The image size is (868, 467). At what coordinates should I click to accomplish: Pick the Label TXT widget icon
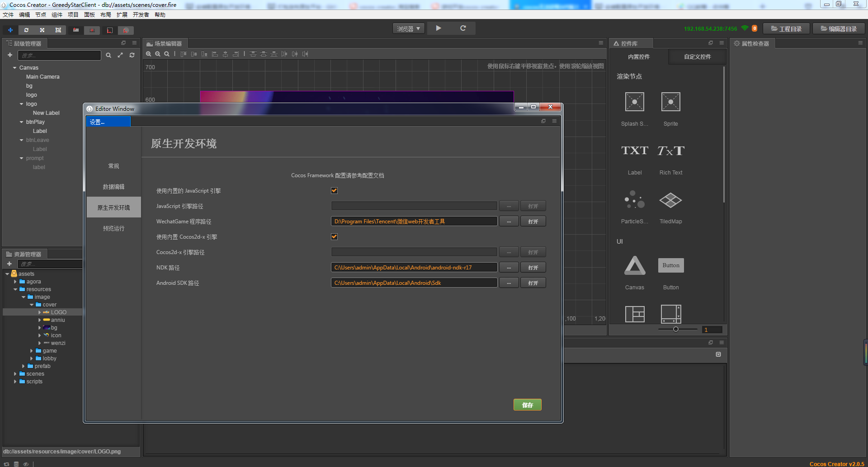click(635, 151)
